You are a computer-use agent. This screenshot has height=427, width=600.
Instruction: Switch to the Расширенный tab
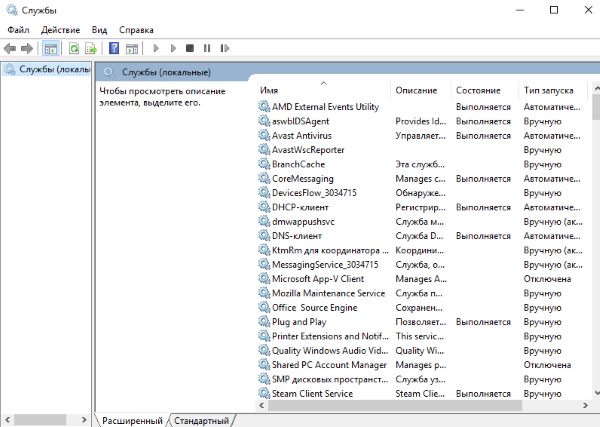[132, 420]
